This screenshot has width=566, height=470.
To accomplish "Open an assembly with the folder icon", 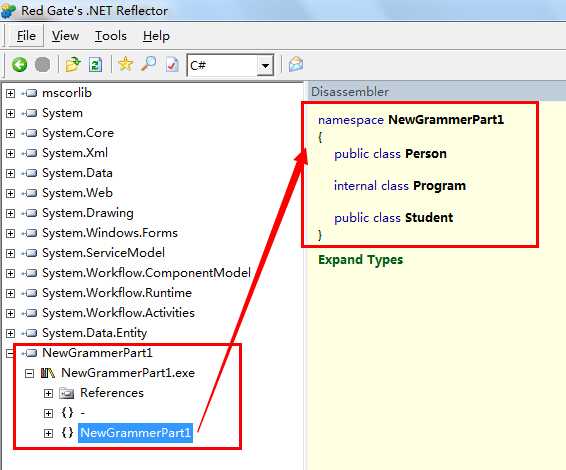I will pyautogui.click(x=73, y=65).
